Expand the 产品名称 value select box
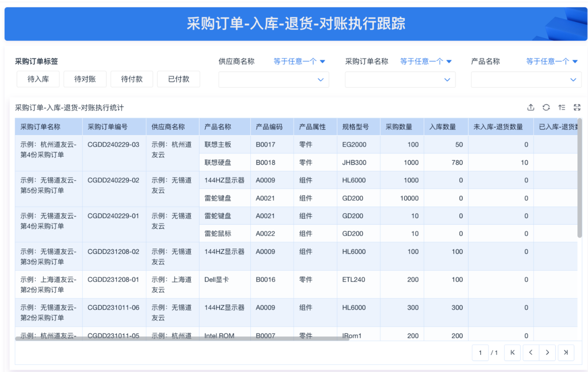The image size is (588, 372). tap(527, 79)
